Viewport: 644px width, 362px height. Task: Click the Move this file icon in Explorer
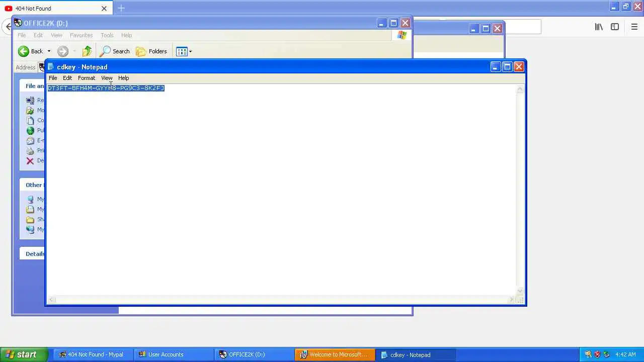(30, 110)
